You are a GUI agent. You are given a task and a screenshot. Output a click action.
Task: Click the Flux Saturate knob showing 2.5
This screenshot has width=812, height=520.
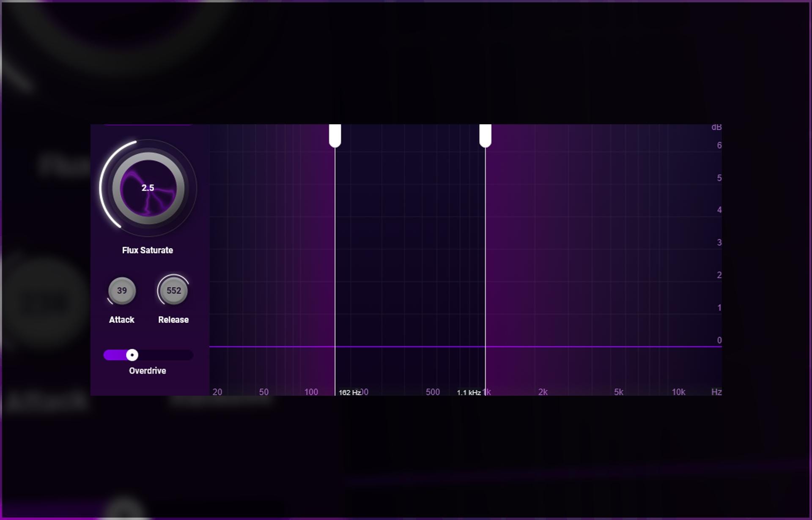pyautogui.click(x=148, y=188)
